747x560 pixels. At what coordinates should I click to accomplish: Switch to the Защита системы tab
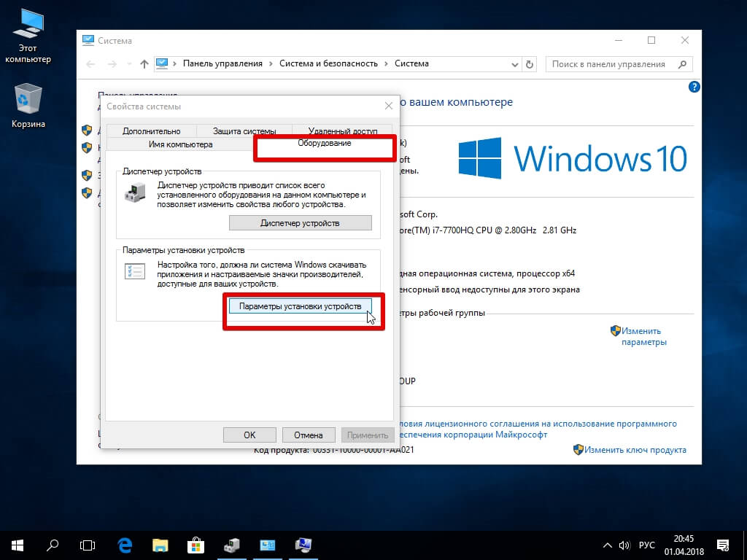tap(244, 131)
